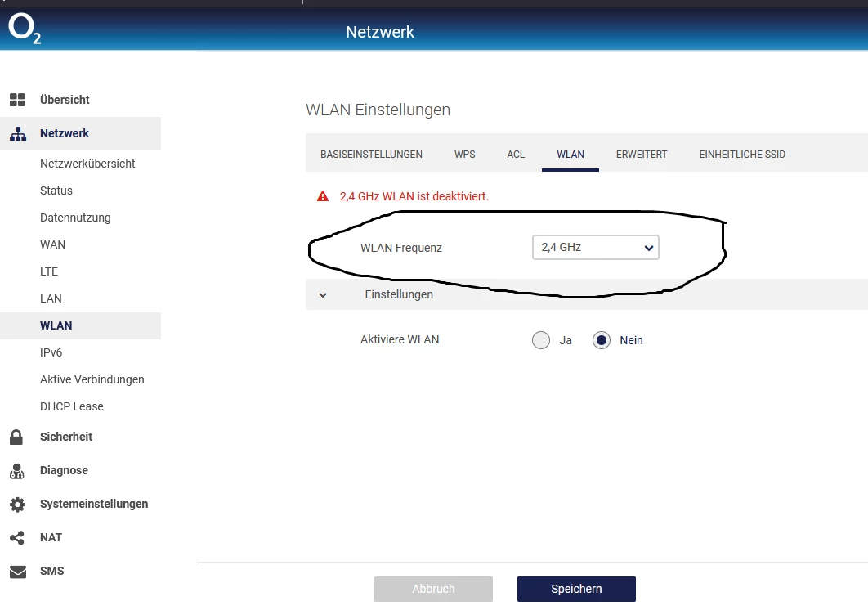Click the NAT share icon
This screenshot has width=868, height=610.
tap(17, 538)
